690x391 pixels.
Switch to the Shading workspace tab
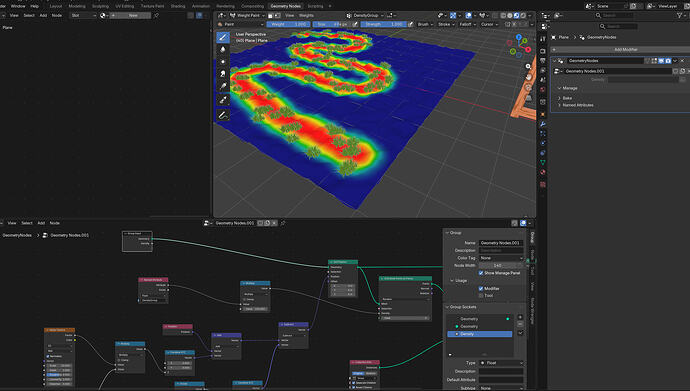coord(178,6)
